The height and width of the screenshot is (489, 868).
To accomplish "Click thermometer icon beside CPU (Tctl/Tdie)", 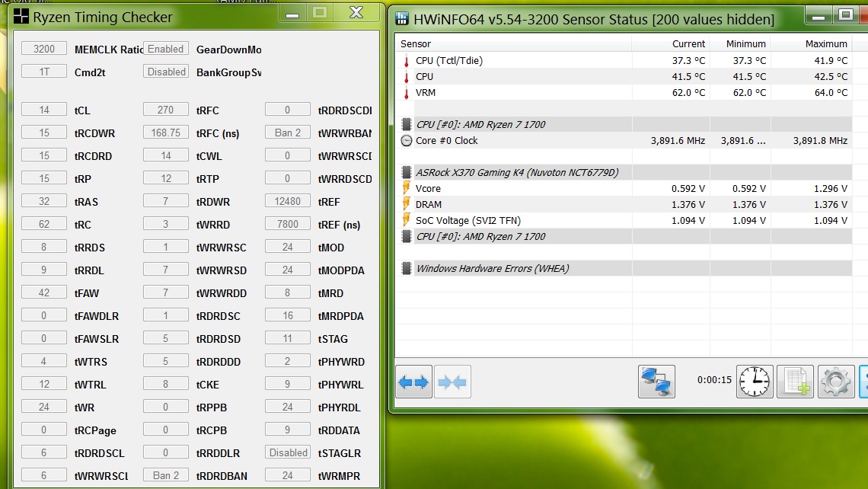I will pos(407,60).
